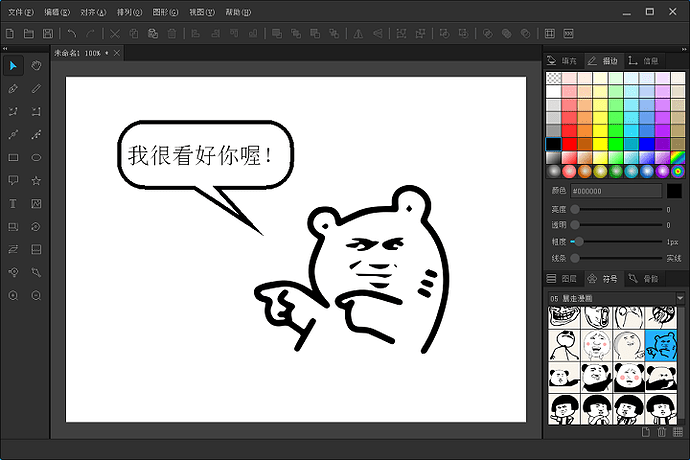Select the rectangle shape tool
Viewport: 690px width, 460px height.
coord(13,158)
